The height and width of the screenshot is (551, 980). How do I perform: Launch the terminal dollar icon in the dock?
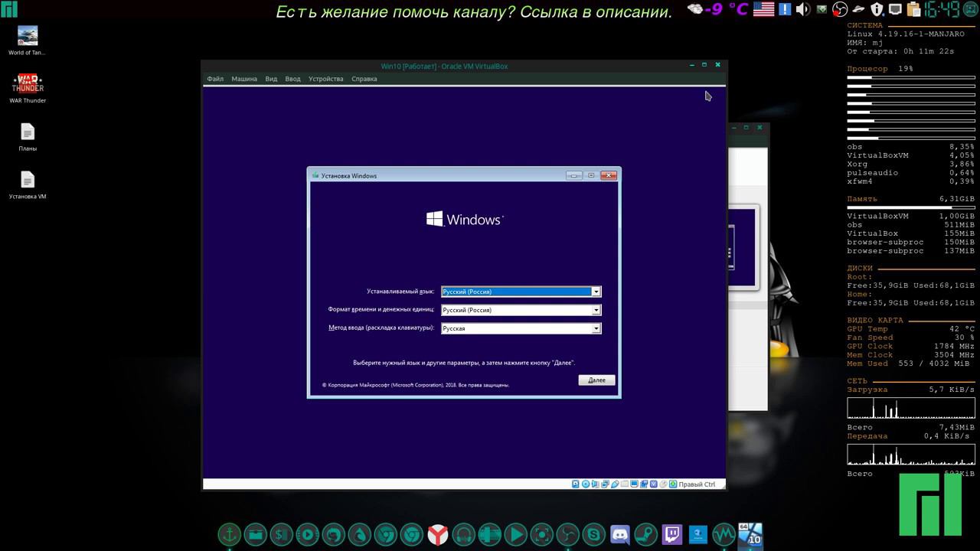(x=282, y=533)
